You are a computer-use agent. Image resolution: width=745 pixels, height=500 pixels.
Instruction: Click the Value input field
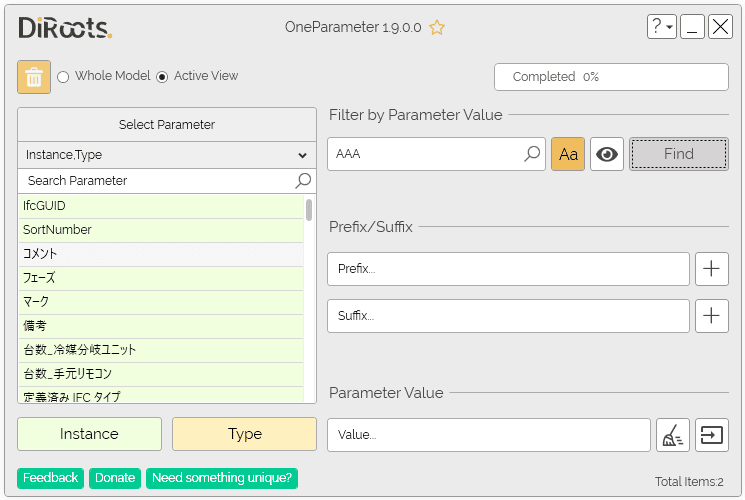coord(488,435)
